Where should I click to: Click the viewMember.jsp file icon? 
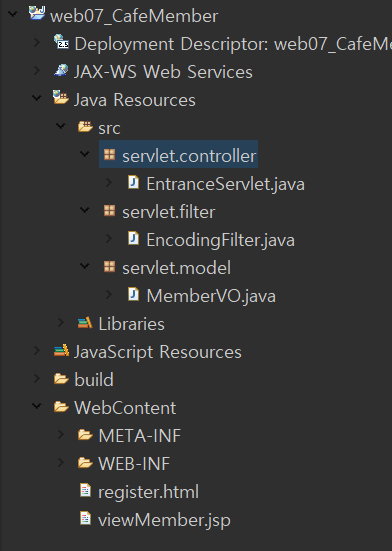pos(85,518)
